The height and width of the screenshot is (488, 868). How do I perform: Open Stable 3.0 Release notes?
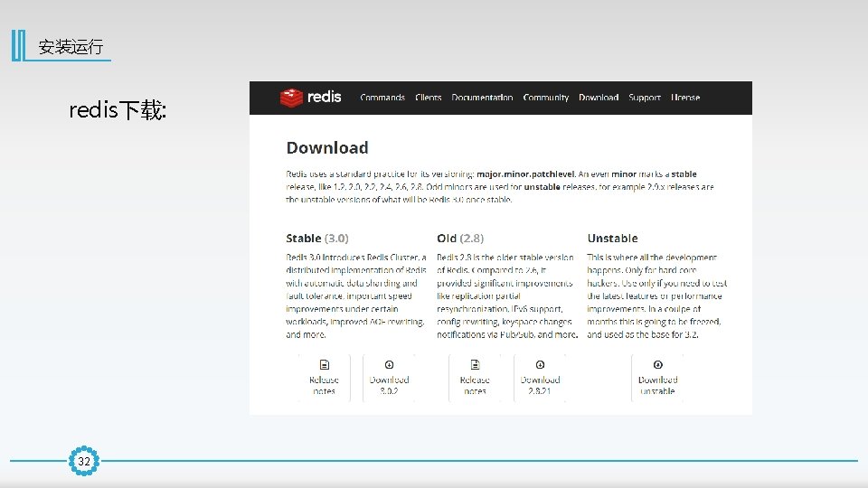point(324,378)
